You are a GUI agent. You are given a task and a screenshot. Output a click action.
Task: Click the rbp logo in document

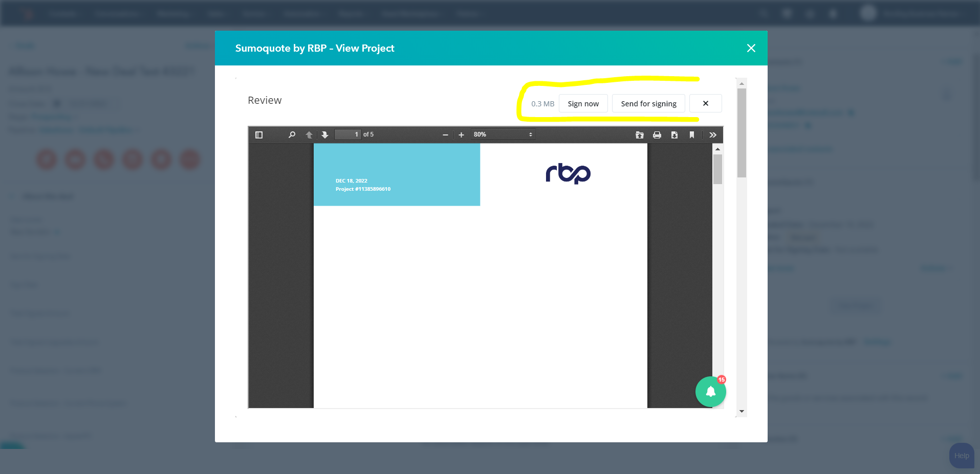pos(568,173)
